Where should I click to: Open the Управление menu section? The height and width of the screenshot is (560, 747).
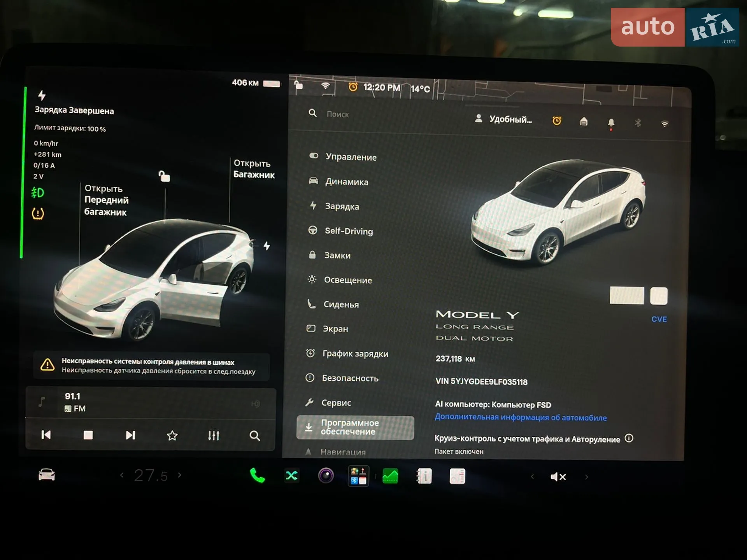(343, 157)
